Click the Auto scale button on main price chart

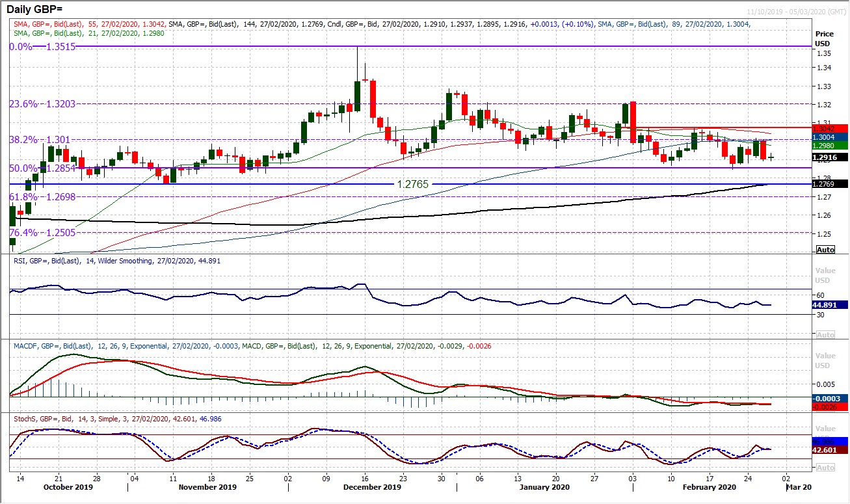pyautogui.click(x=825, y=250)
